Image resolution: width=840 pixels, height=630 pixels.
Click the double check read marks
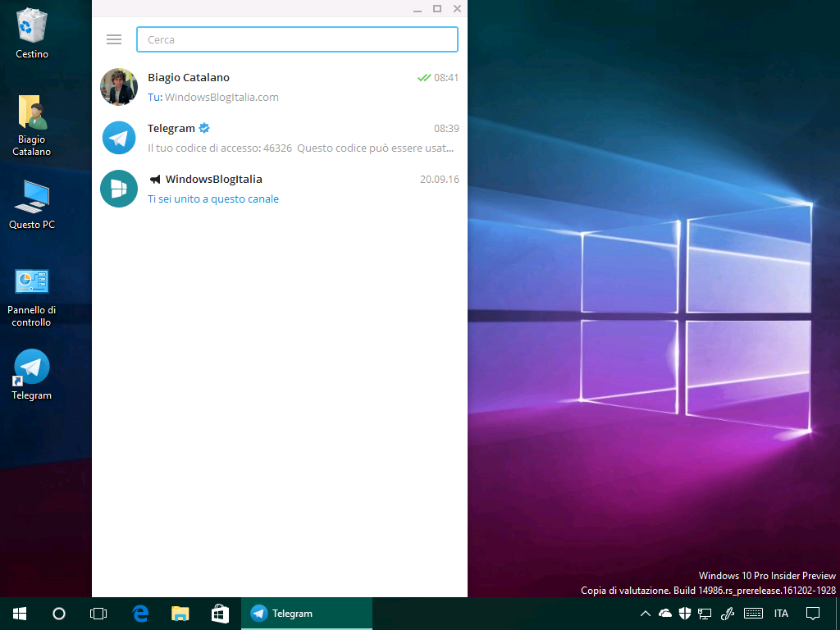[x=424, y=78]
